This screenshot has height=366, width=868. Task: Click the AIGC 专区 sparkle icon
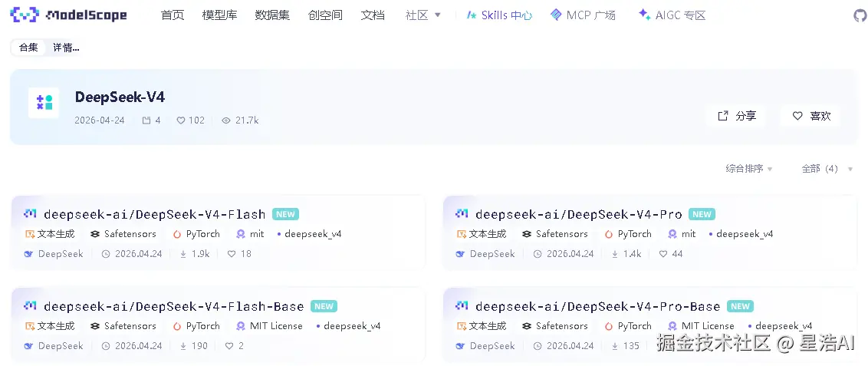[x=644, y=15]
